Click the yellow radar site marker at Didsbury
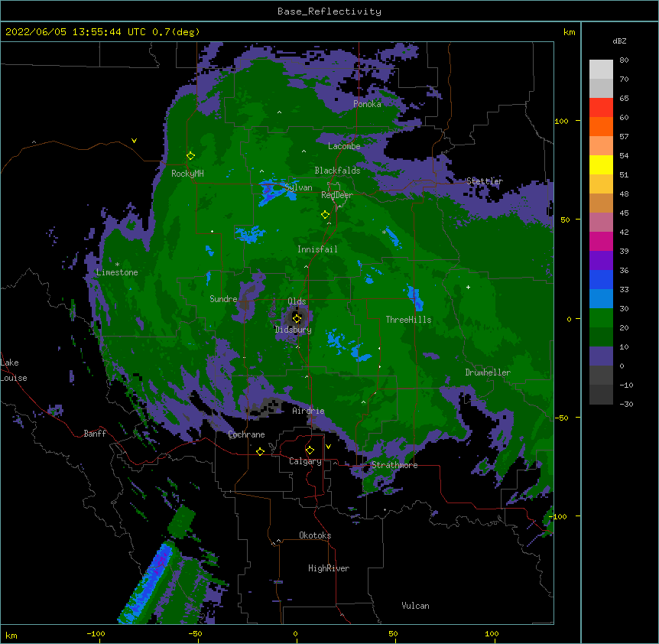This screenshot has width=659, height=644. [x=297, y=318]
